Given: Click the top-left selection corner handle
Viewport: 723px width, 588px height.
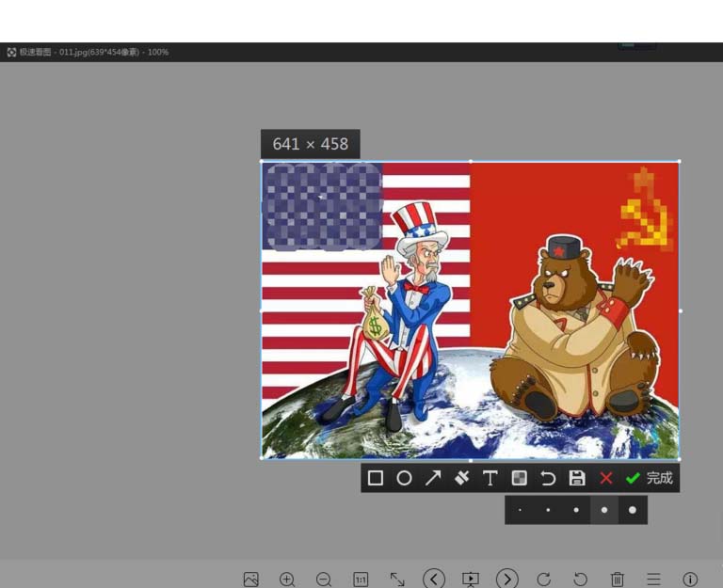Looking at the screenshot, I should pos(262,161).
